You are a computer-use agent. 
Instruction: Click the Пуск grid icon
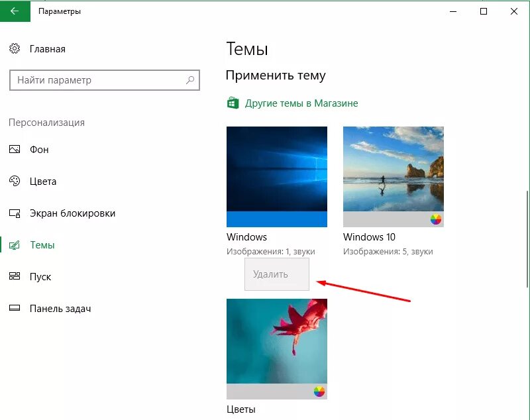click(15, 277)
